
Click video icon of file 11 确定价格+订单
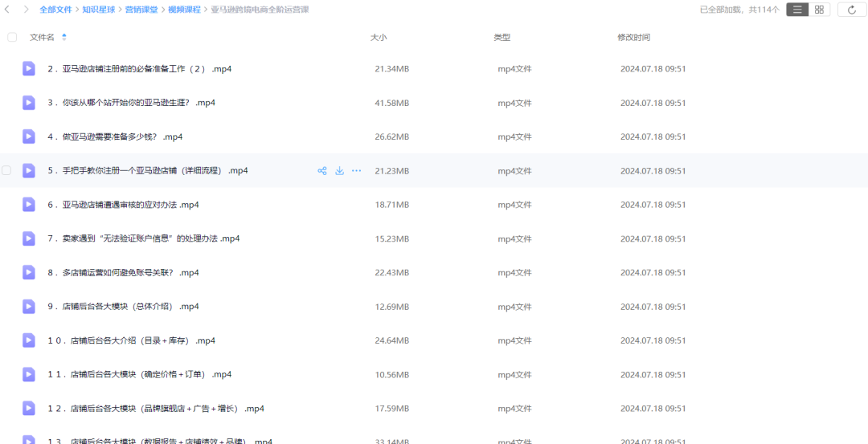[29, 375]
